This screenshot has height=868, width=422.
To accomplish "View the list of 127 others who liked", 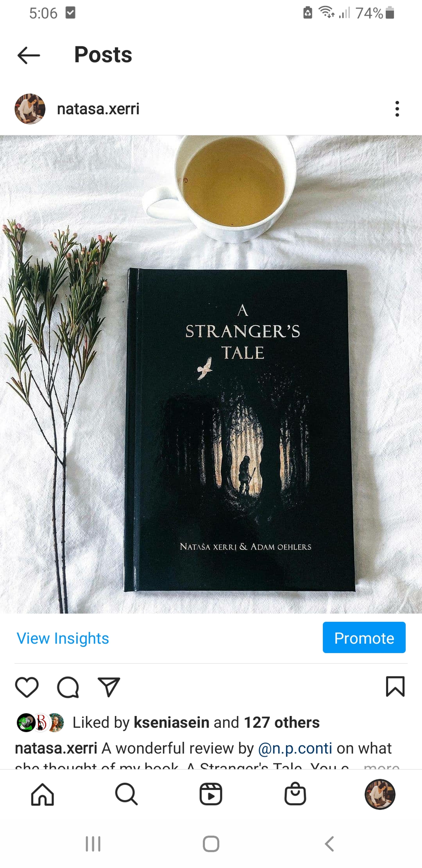I will [282, 723].
